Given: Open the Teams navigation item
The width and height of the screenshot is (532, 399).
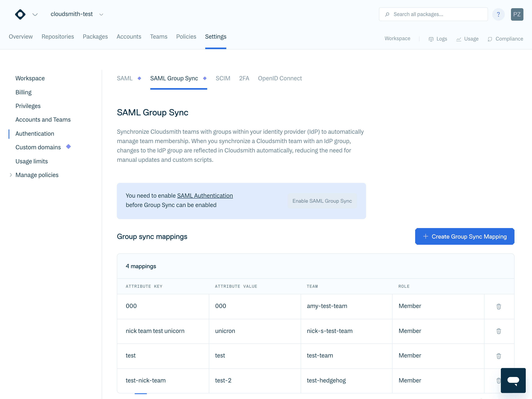Looking at the screenshot, I should pos(159,37).
